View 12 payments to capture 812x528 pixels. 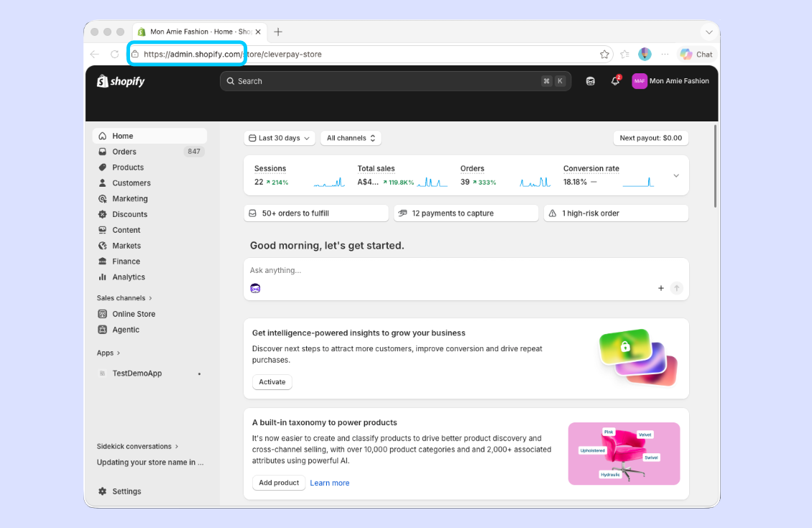tap(466, 213)
